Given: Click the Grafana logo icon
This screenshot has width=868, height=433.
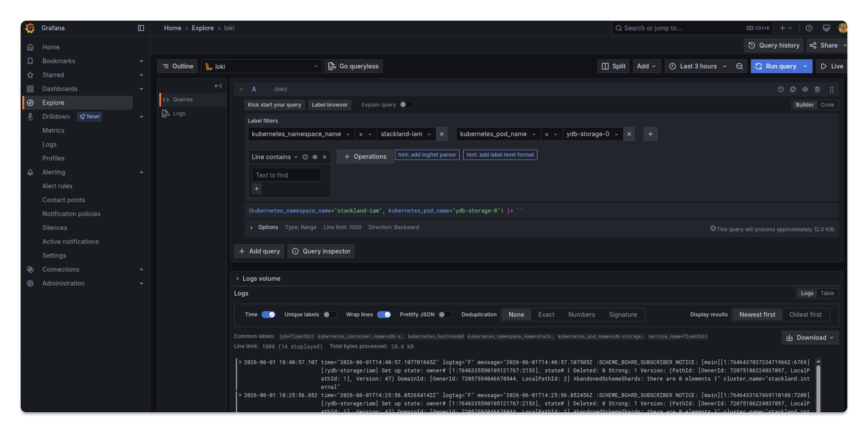Looking at the screenshot, I should [30, 28].
